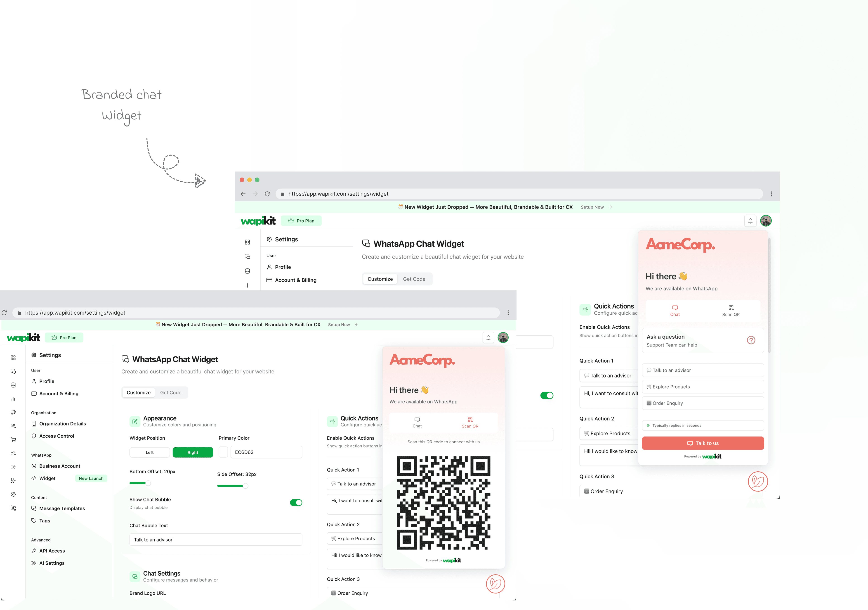Select the Chat tab in front widget preview

[x=417, y=422]
